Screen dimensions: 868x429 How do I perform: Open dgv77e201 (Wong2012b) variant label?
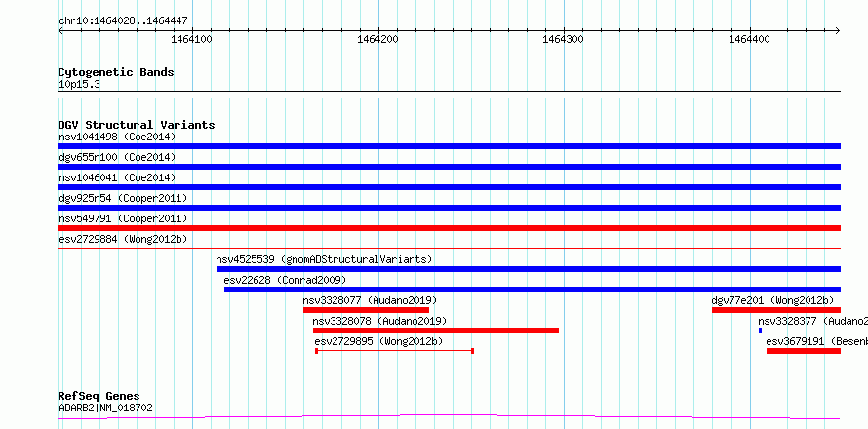click(x=772, y=300)
